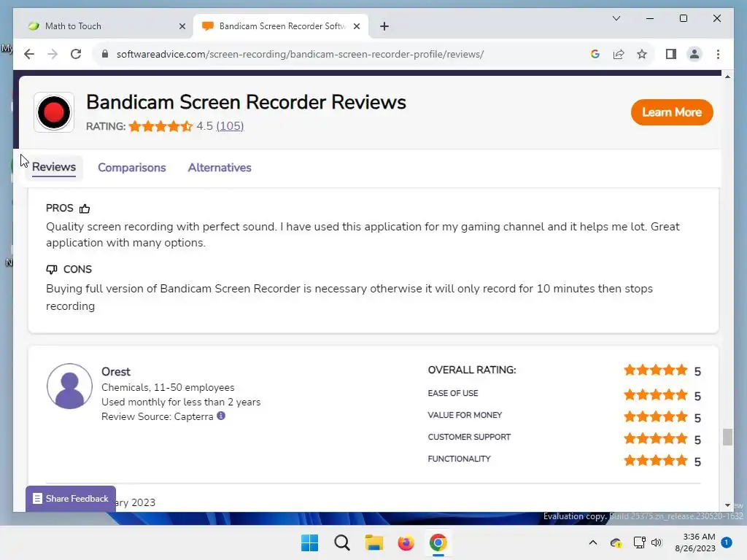Viewport: 747px width, 560px height.
Task: Show hidden system tray icons
Action: coord(592,542)
